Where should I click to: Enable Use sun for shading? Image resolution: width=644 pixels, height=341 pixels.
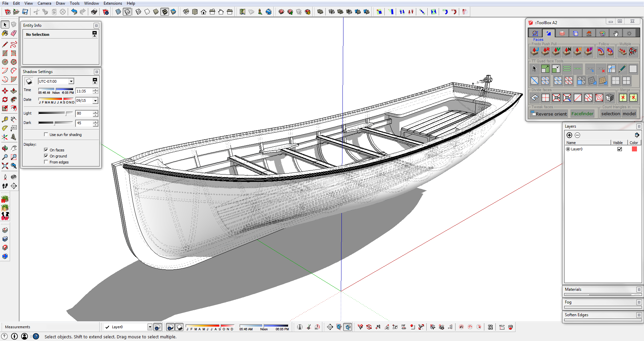[x=46, y=135]
